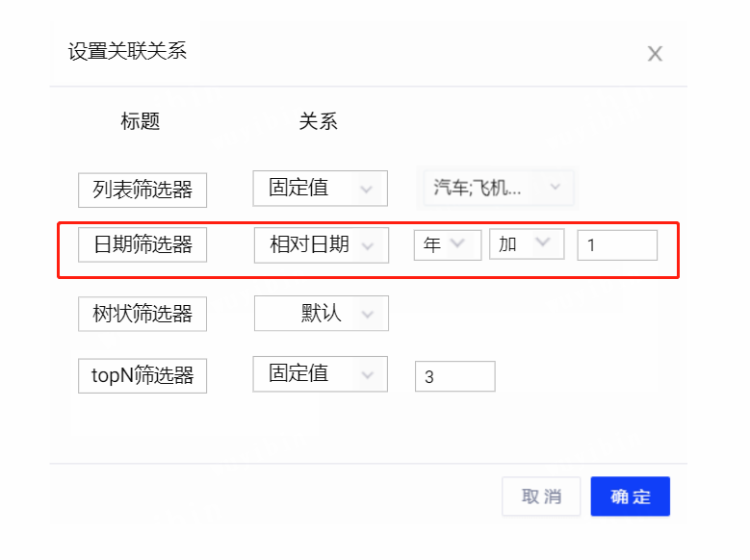Close the 设置关联关系 dialog with X
Screen dimensions: 750x560
pyautogui.click(x=655, y=54)
